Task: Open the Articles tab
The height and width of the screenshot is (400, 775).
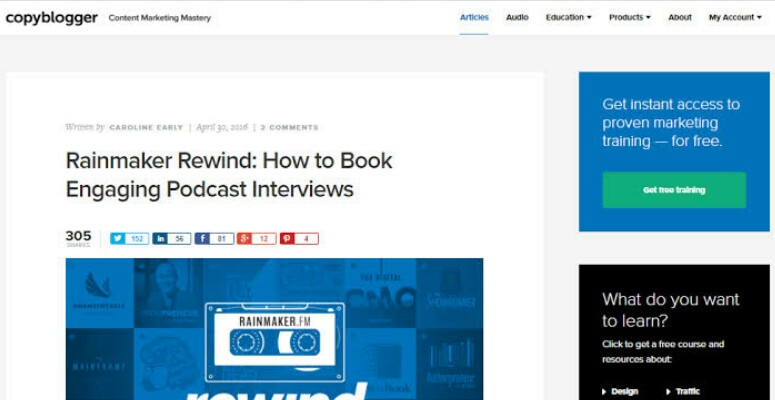Action: (474, 17)
